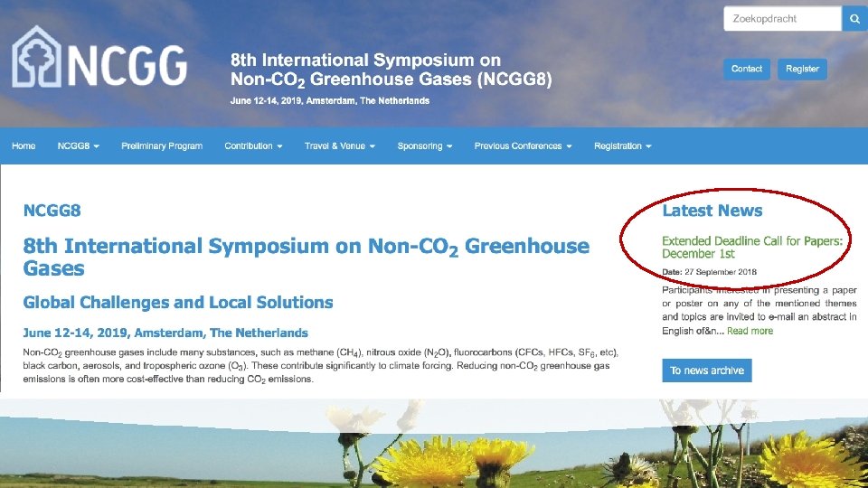This screenshot has width=868, height=488.
Task: Go to the Home menu item
Action: point(24,146)
